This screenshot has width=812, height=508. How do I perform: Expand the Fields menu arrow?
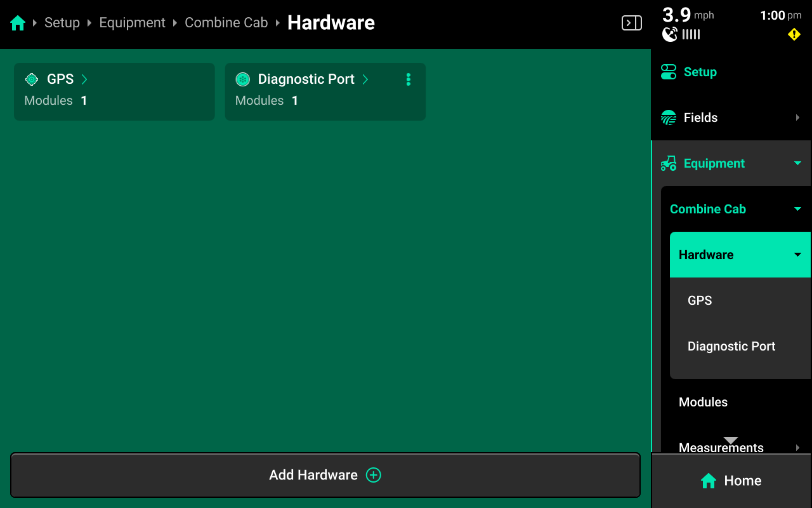(x=797, y=117)
